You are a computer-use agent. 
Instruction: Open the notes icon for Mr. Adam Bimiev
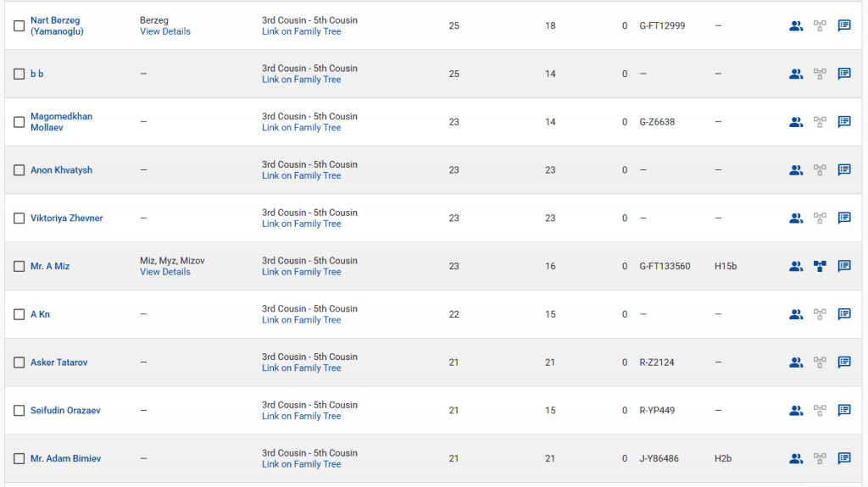click(844, 458)
